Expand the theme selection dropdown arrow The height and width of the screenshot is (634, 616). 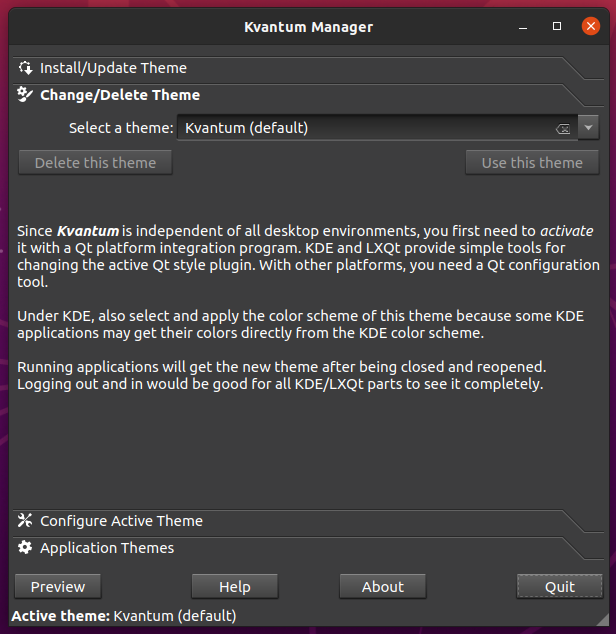(x=588, y=128)
